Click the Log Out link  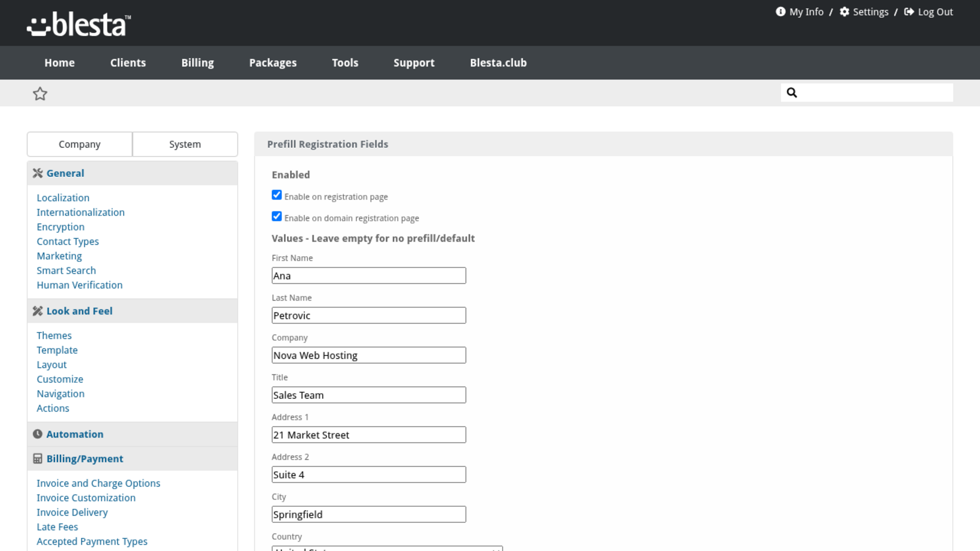936,12
